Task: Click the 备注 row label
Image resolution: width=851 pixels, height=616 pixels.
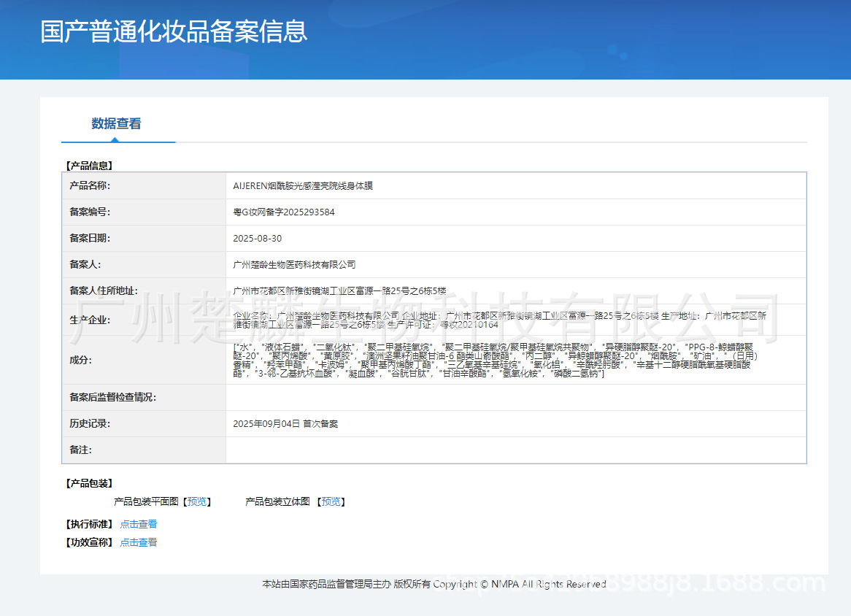Action: point(81,450)
